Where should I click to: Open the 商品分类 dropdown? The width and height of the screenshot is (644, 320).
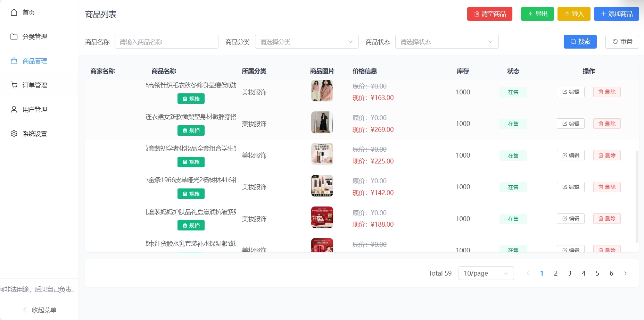point(306,42)
